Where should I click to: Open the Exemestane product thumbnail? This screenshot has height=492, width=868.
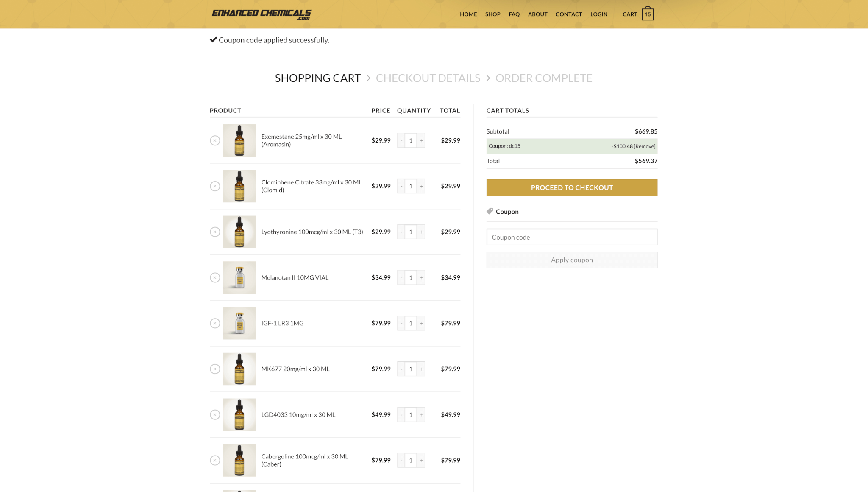pos(239,140)
